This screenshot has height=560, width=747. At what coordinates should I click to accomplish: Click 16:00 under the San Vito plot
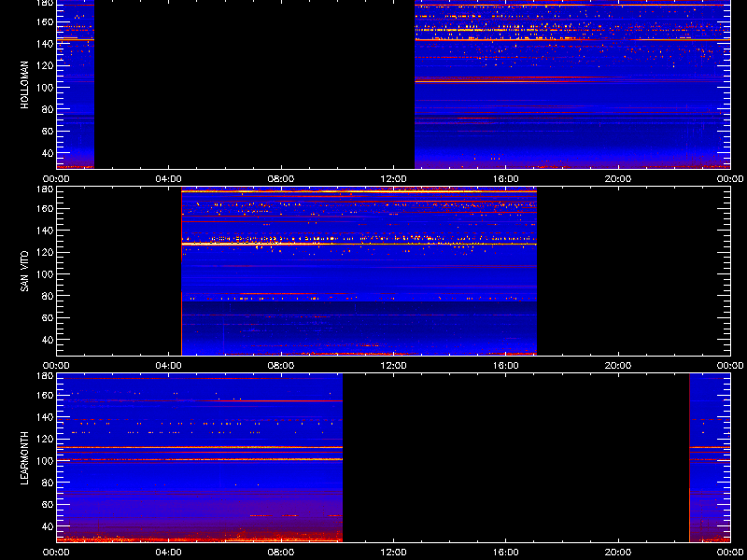(505, 366)
